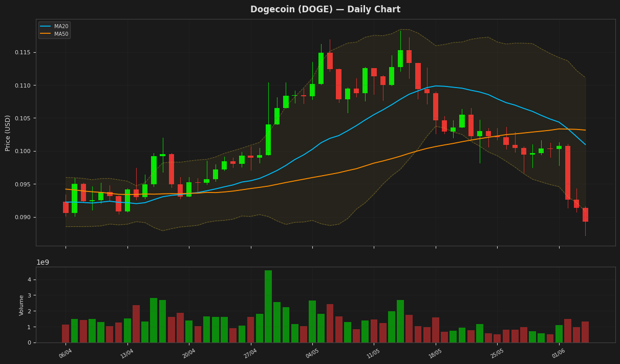620x364 pixels.
Task: Click the 27/04 date label
Action: click(x=250, y=353)
